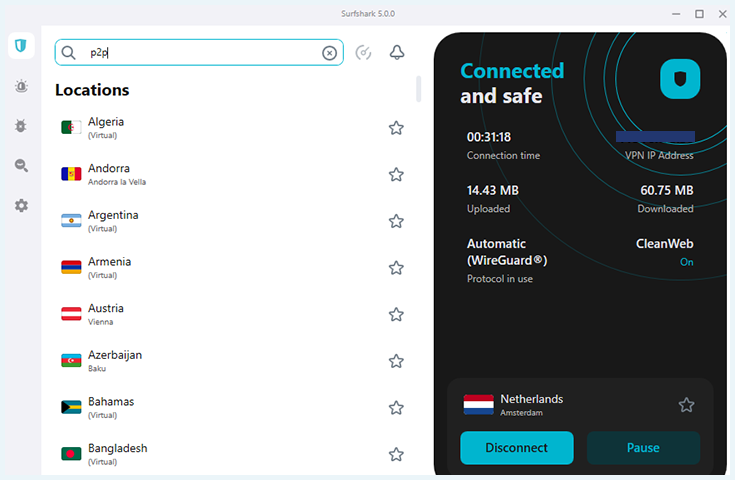Close the Surfshark window

pos(722,14)
